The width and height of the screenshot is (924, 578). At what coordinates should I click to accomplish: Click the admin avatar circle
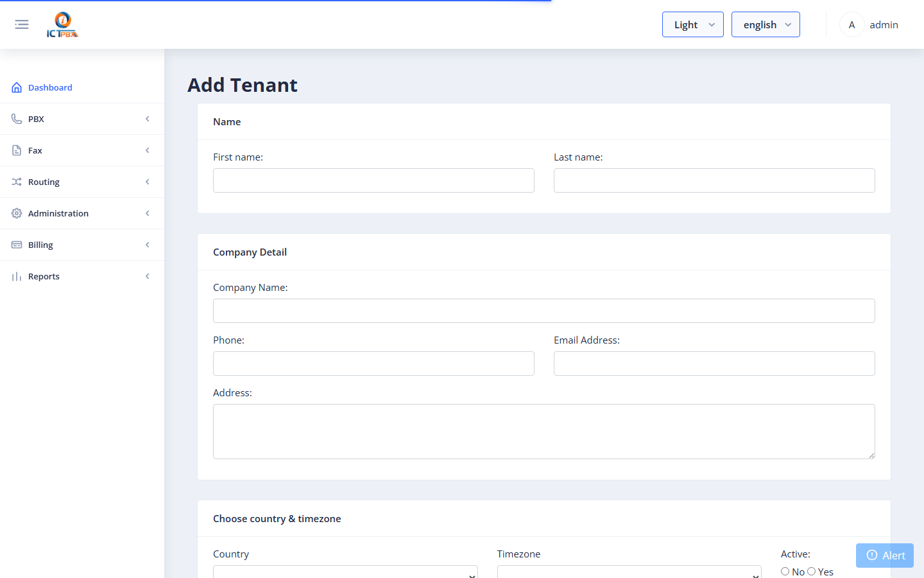851,24
